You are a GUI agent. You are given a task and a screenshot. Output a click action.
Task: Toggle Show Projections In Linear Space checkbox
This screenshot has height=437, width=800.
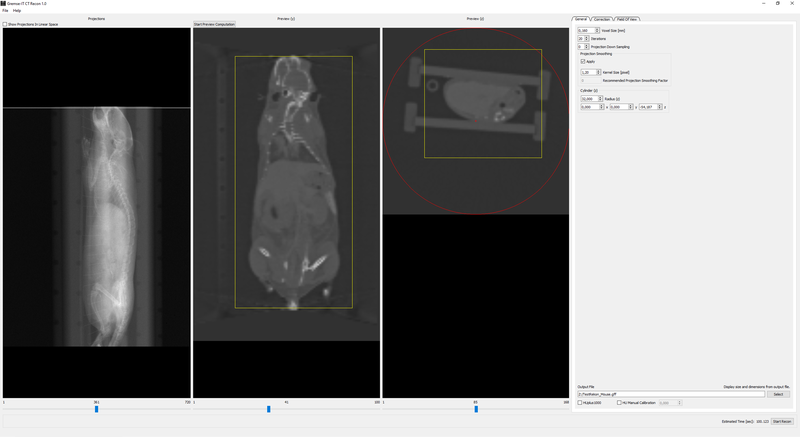click(x=5, y=24)
